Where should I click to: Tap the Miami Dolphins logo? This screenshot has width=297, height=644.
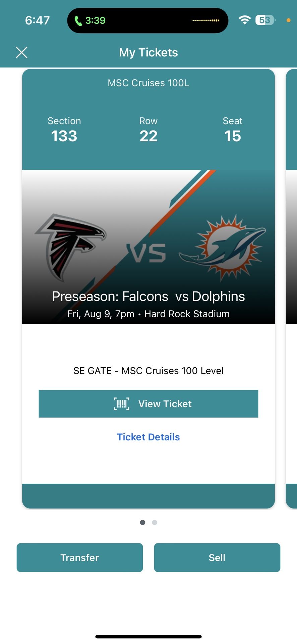[x=223, y=247]
